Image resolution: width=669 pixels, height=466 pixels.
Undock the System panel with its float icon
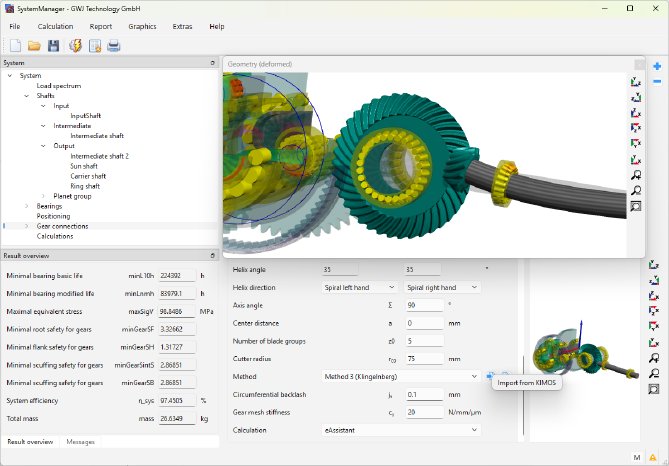[x=212, y=63]
